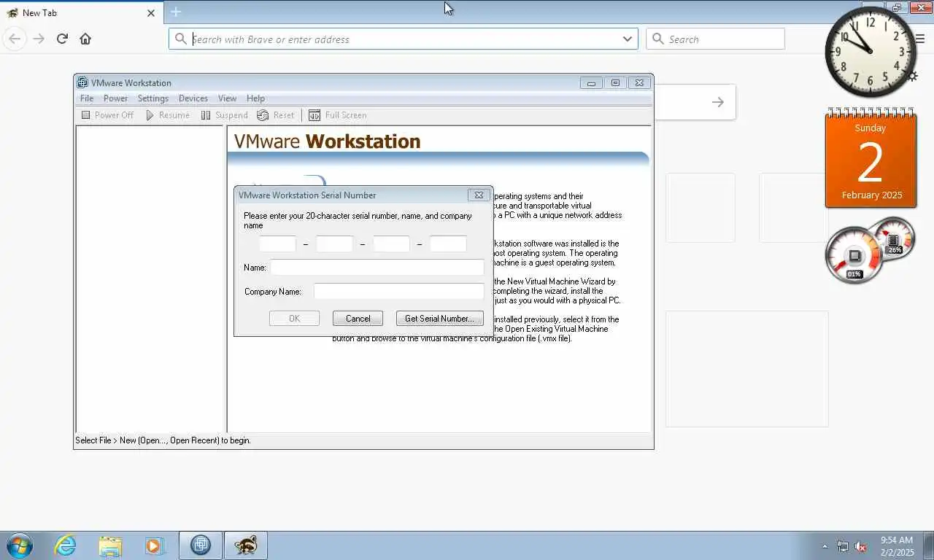Image resolution: width=934 pixels, height=560 pixels.
Task: Launch Internet Explorer from taskbar
Action: (x=65, y=545)
